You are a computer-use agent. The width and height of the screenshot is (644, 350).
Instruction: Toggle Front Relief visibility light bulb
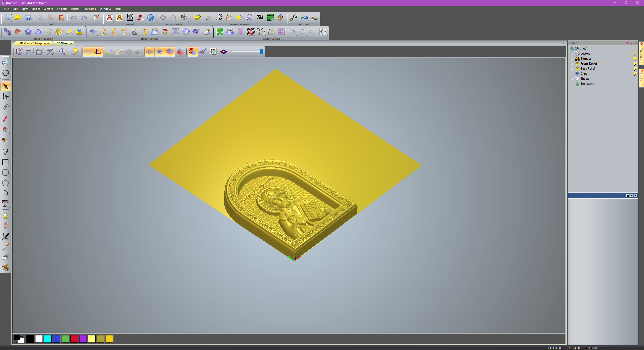(x=635, y=64)
